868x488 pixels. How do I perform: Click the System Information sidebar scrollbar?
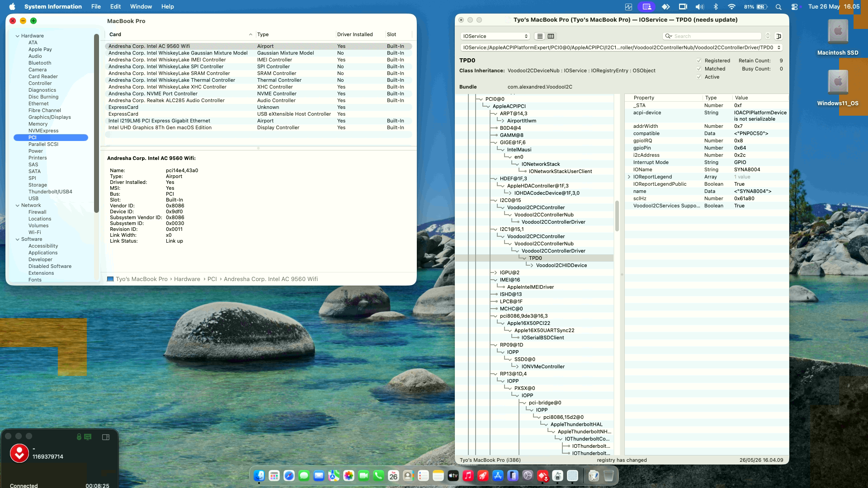(96, 123)
